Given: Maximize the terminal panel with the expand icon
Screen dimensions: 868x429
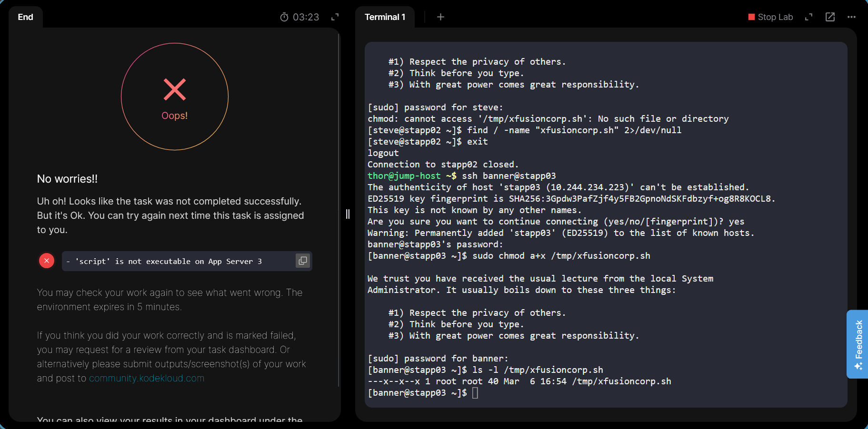Looking at the screenshot, I should point(808,17).
